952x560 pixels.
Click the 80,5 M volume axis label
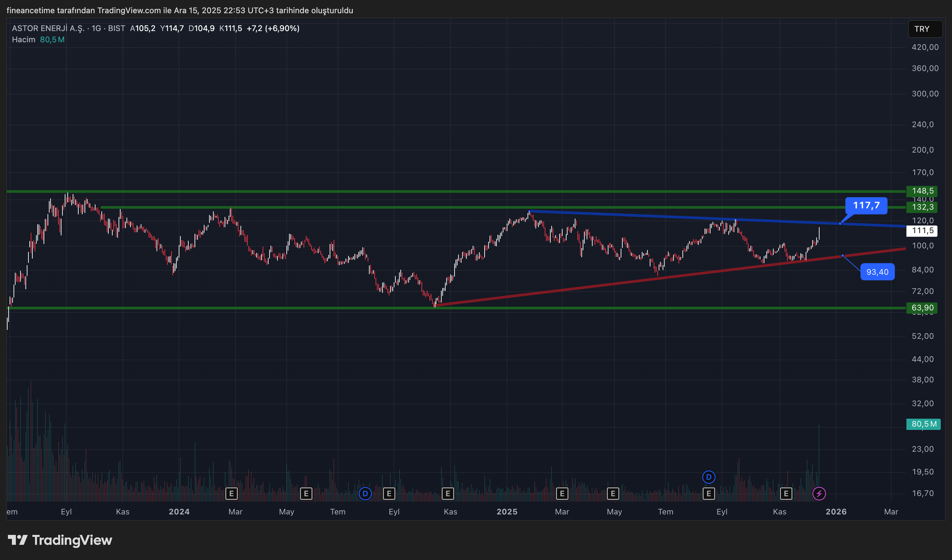pyautogui.click(x=923, y=424)
